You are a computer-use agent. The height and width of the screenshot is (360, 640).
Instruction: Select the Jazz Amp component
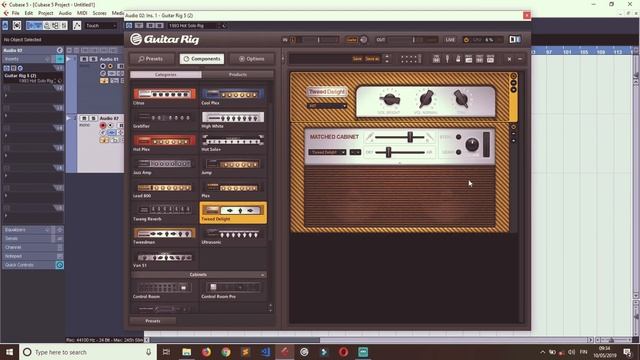pos(164,166)
